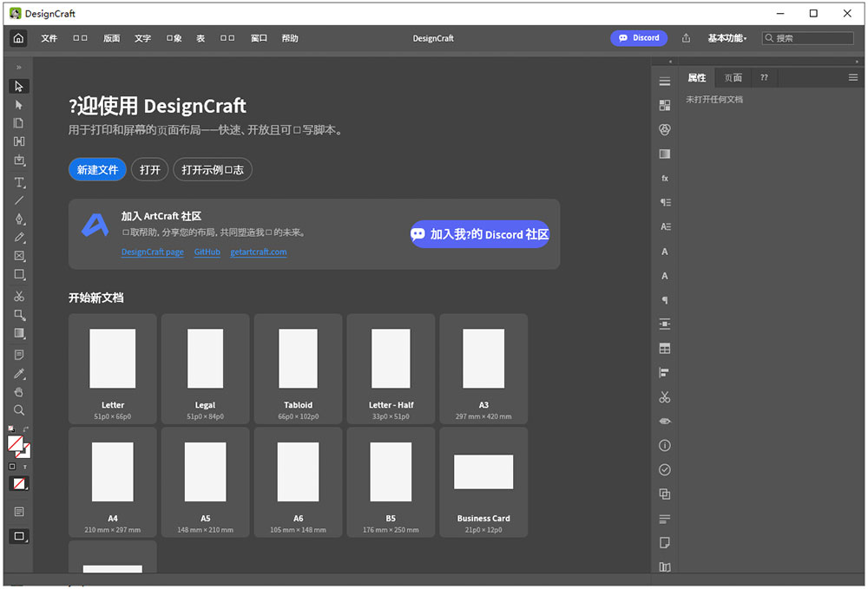Toggle formatting affects text T icon
Screen dimensions: 868x589
click(25, 467)
